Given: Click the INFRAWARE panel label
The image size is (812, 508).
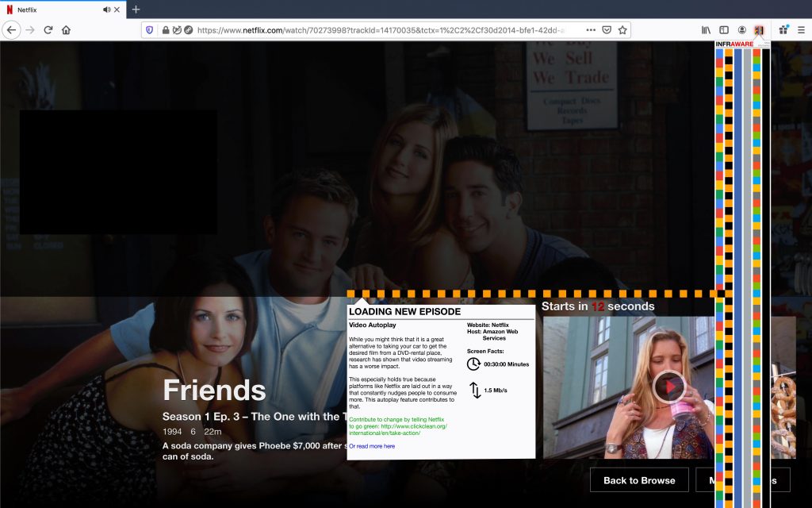Looking at the screenshot, I should pyautogui.click(x=734, y=44).
